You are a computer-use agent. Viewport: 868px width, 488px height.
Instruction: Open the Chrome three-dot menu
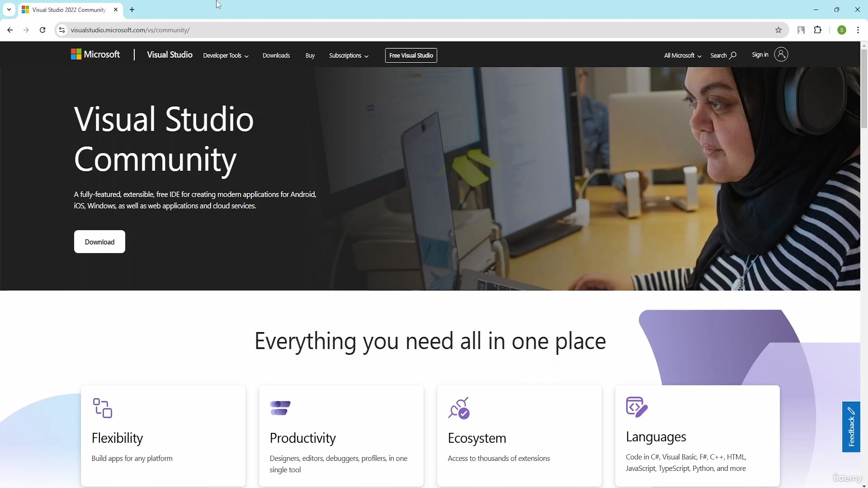pos(858,30)
